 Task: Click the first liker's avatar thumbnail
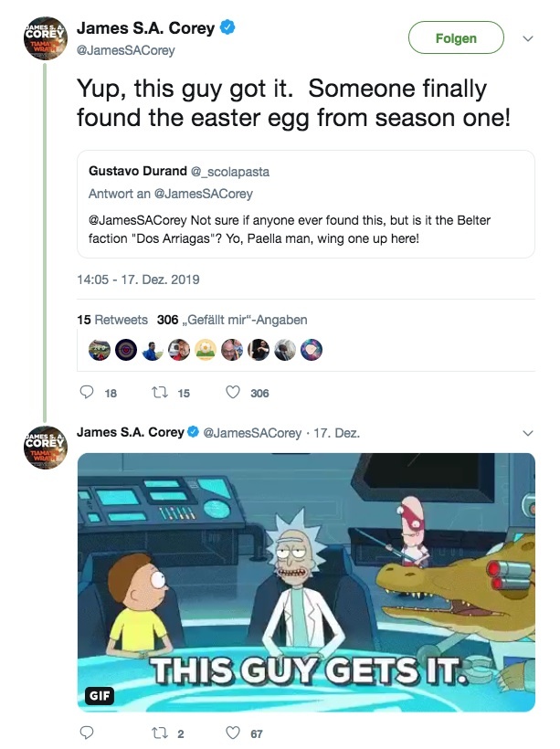tap(99, 351)
